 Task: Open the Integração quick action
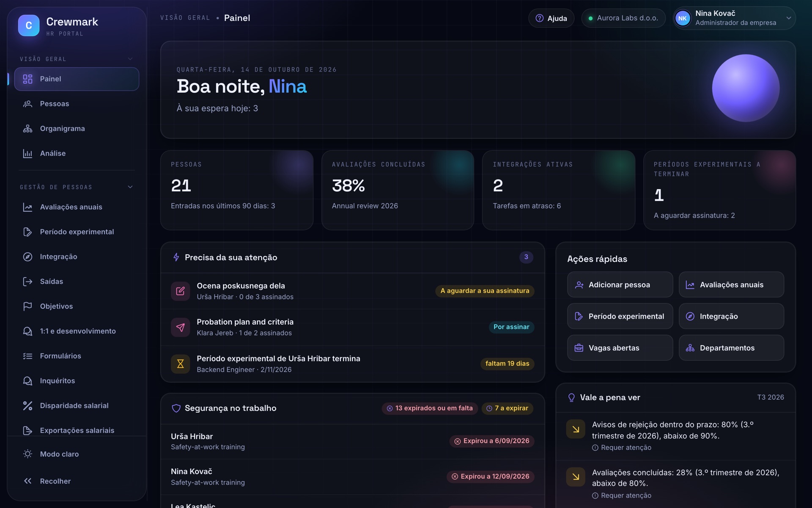pyautogui.click(x=731, y=316)
